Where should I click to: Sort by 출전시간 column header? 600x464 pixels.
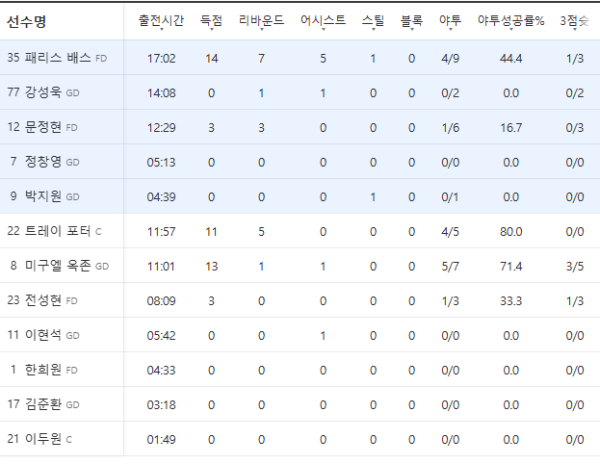[161, 20]
